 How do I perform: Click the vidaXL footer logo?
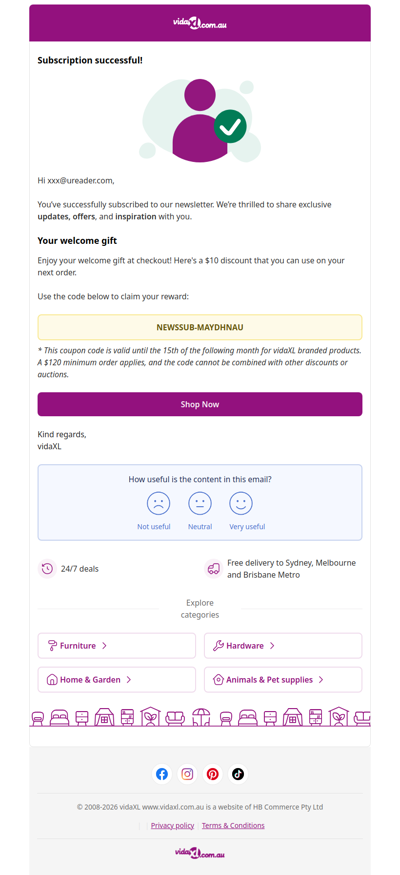200,853
